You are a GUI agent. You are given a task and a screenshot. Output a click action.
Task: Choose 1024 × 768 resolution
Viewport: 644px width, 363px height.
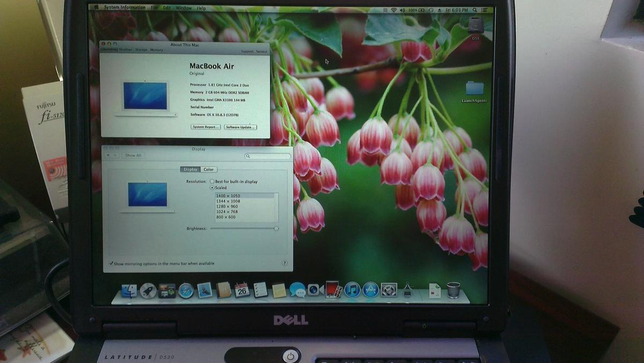click(x=245, y=212)
